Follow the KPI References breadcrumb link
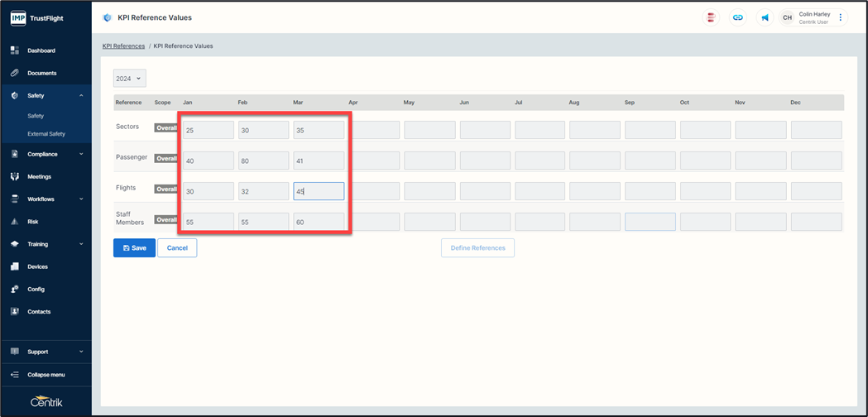868x417 pixels. tap(123, 46)
